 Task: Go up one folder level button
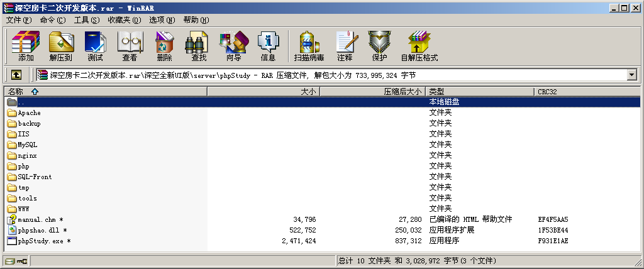coord(16,75)
